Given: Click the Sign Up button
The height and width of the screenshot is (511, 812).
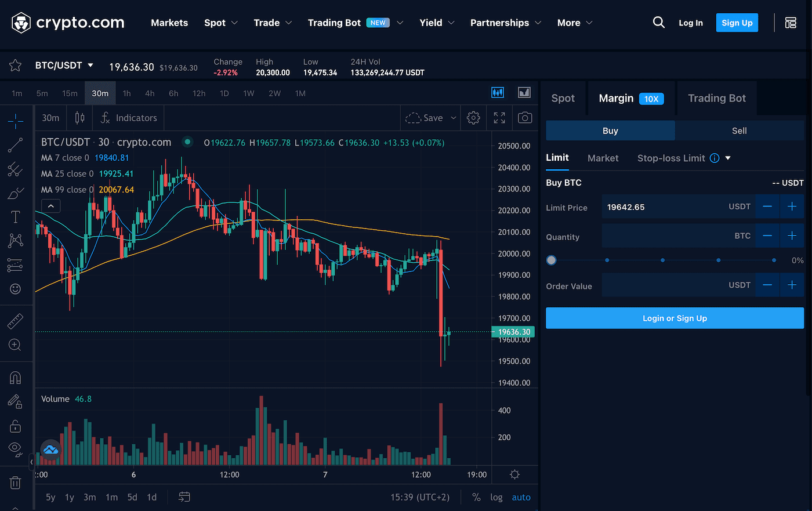Looking at the screenshot, I should point(737,23).
